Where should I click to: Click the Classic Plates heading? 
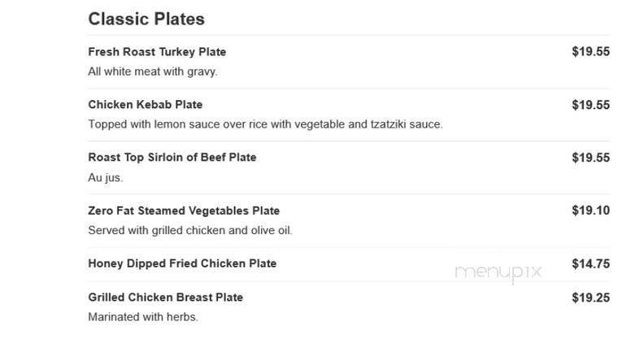point(146,20)
